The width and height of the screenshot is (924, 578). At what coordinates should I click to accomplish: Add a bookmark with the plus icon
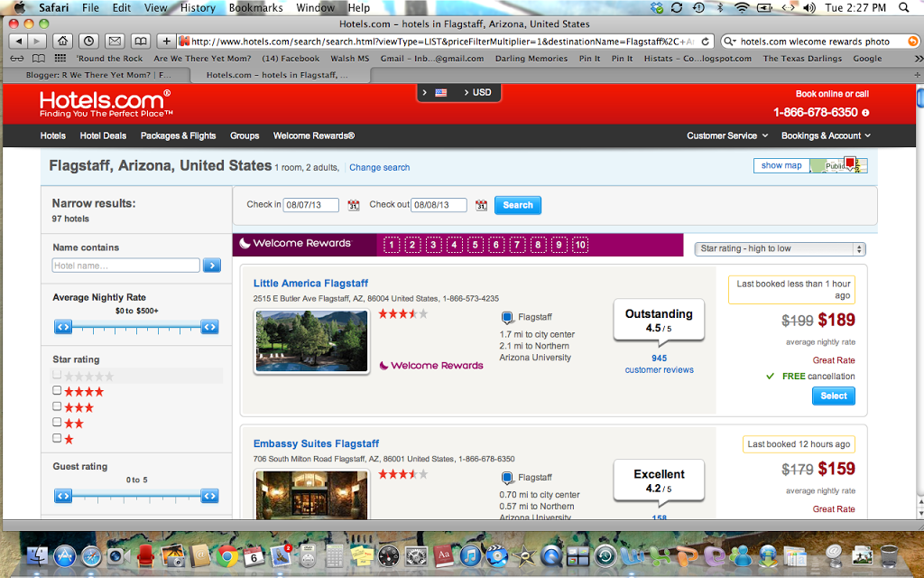pyautogui.click(x=167, y=42)
